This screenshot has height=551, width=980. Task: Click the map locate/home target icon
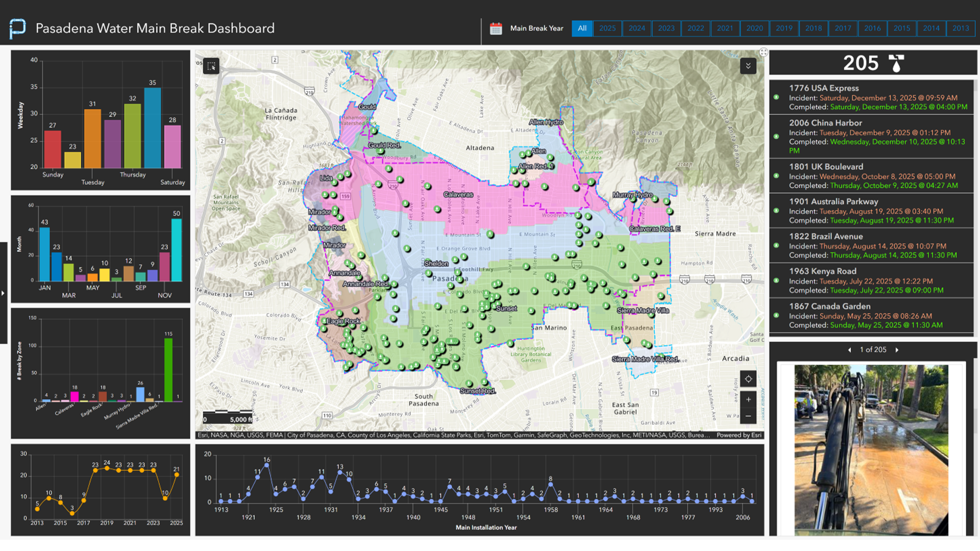point(748,379)
